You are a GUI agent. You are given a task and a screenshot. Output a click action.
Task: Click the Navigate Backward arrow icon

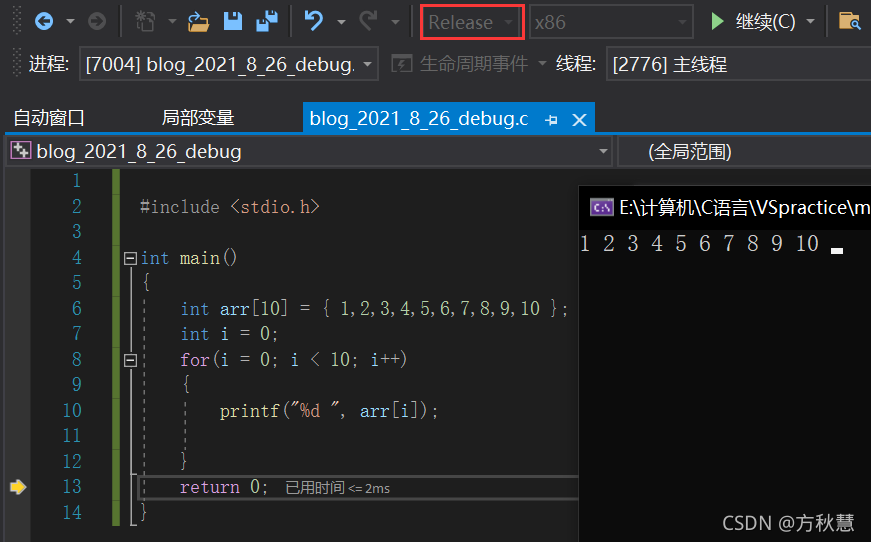(x=44, y=22)
